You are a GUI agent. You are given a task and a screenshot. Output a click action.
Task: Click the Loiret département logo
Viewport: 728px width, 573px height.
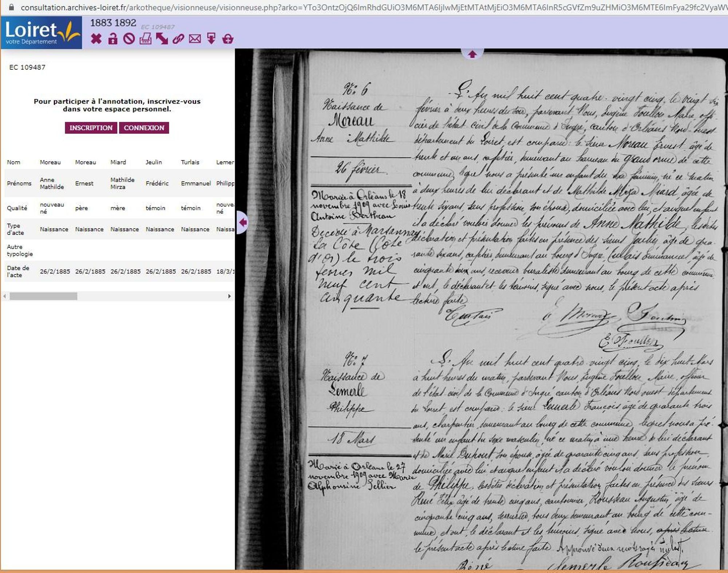(41, 32)
